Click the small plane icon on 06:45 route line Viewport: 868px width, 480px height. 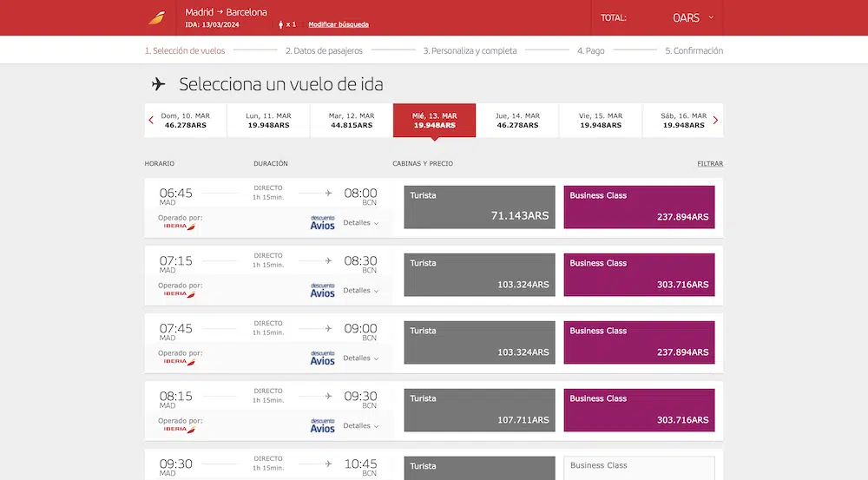click(x=328, y=194)
